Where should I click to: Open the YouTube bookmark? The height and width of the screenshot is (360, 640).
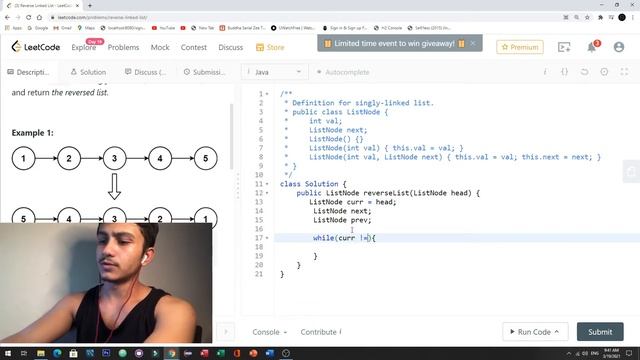click(x=163, y=28)
